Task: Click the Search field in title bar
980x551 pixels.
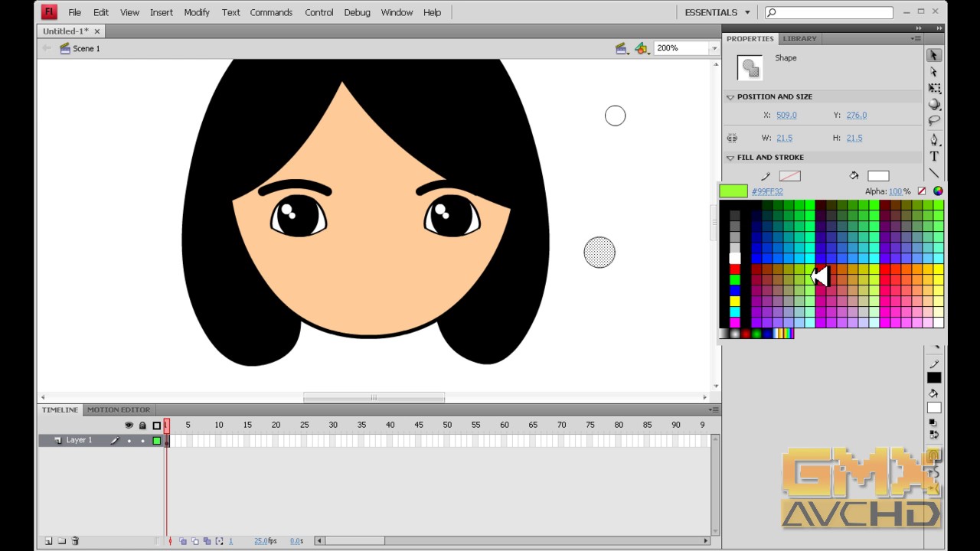Action: tap(828, 12)
